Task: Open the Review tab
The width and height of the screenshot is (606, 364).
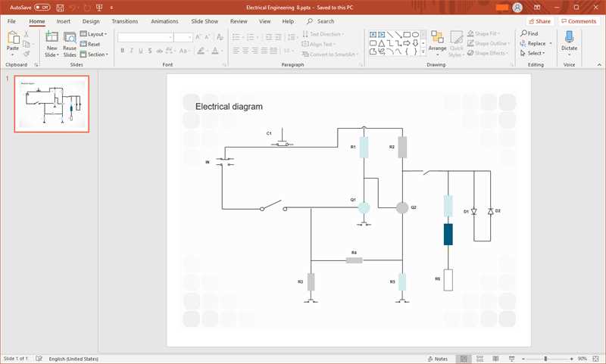Action: coord(239,21)
